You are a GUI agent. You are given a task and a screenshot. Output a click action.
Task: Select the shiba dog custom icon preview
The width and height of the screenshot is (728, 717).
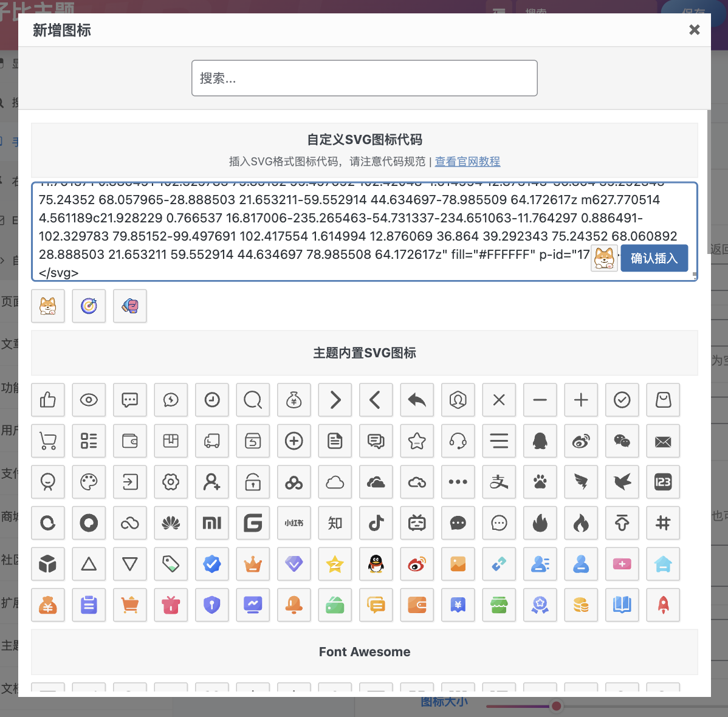pos(48,306)
